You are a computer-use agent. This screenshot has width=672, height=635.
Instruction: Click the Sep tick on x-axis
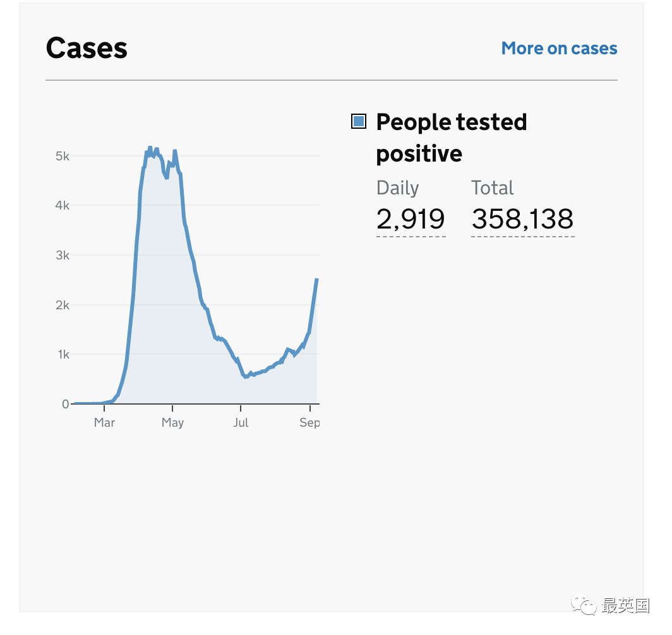tap(309, 423)
